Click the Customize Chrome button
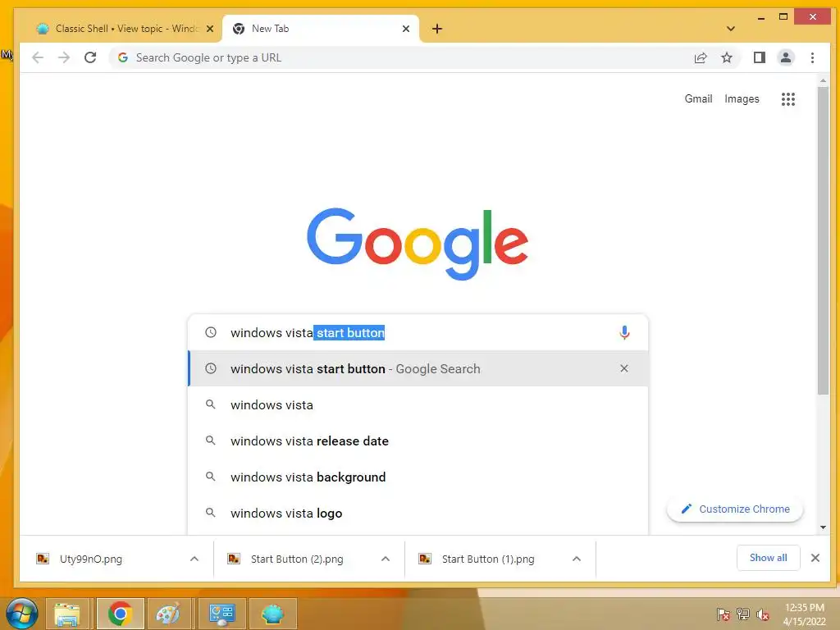The width and height of the screenshot is (840, 630). 735,509
